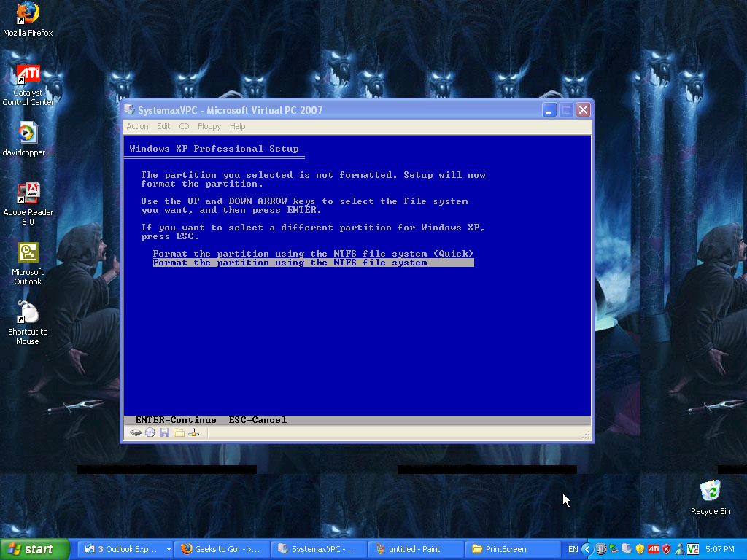The width and height of the screenshot is (747, 560).
Task: Switch to the untitled - Paint taskbar button
Action: 415,549
